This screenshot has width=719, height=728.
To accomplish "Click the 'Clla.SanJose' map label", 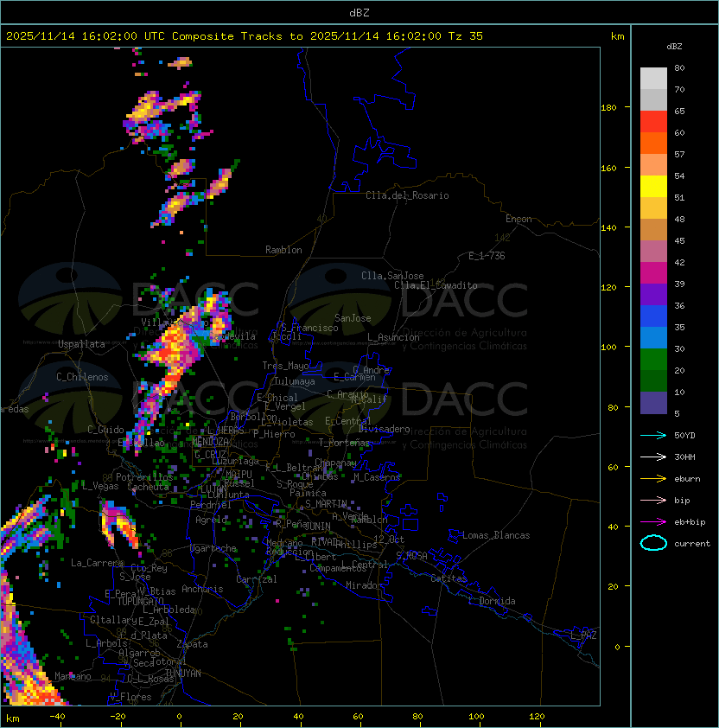I will click(392, 276).
